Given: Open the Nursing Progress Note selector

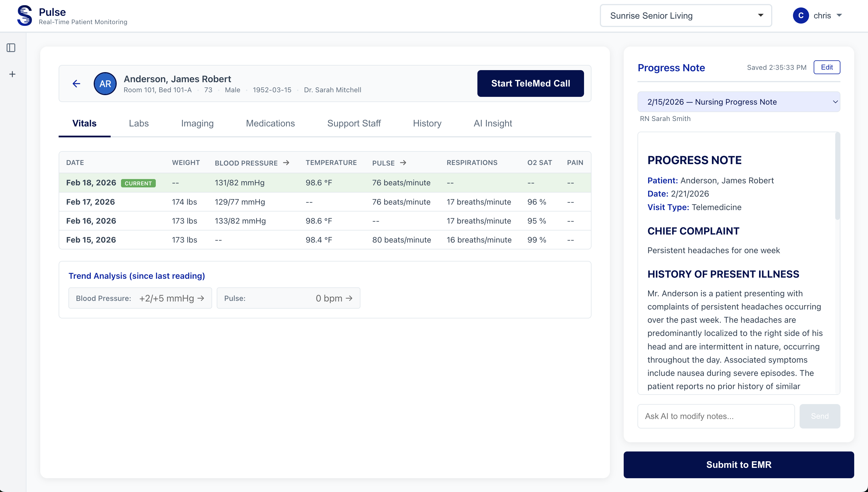Looking at the screenshot, I should tap(739, 102).
